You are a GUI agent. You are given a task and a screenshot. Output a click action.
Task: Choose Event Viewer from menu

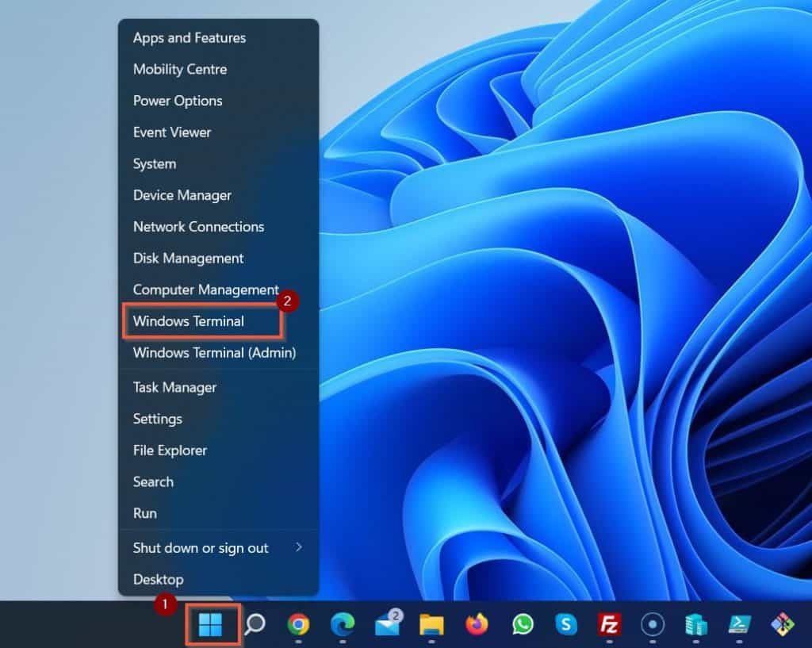[219, 132]
